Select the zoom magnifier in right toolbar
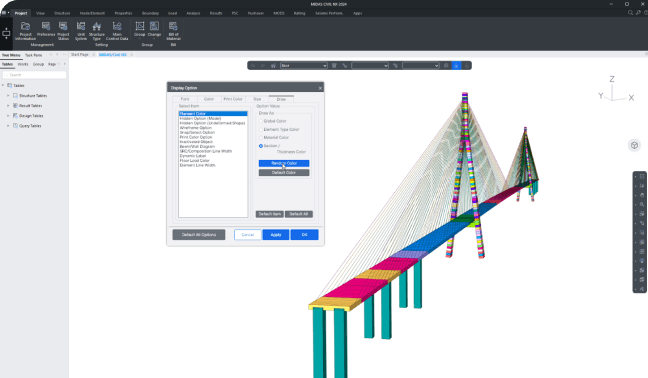648x378 pixels. pyautogui.click(x=642, y=204)
